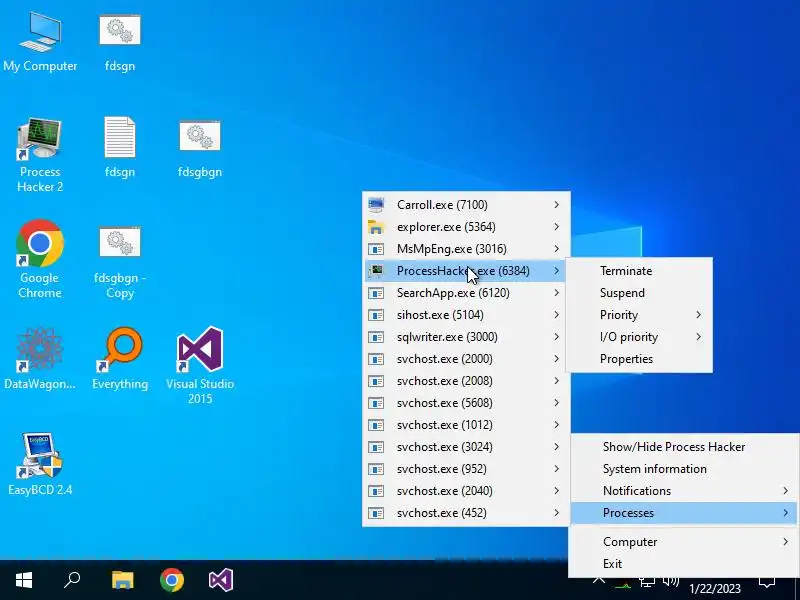Viewport: 800px width, 600px height.
Task: Select the Visual Studio 2015 desktop shortcut
Action: pyautogui.click(x=200, y=365)
